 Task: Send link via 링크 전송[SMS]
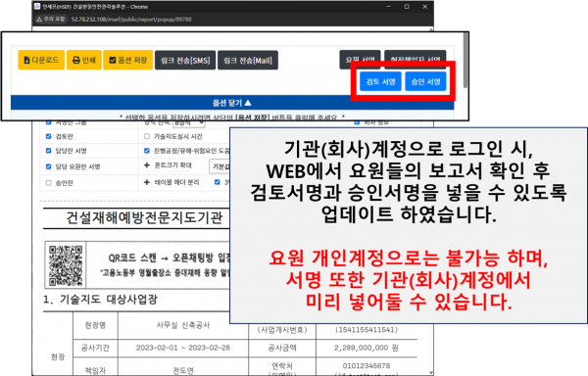pyautogui.click(x=185, y=61)
